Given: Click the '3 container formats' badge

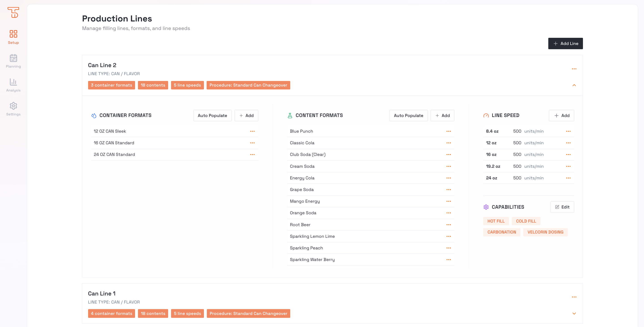Looking at the screenshot, I should (111, 85).
